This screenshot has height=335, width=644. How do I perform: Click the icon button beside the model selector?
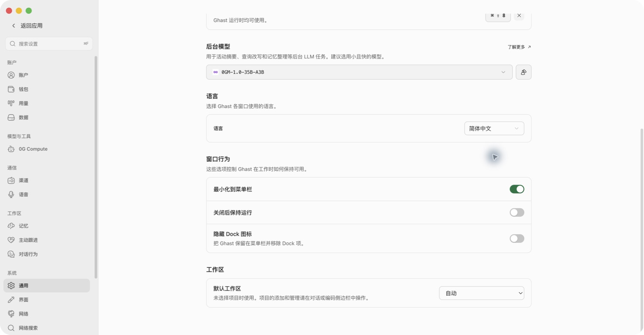524,72
